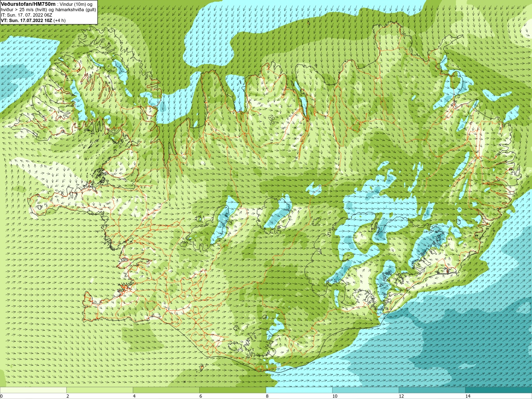The height and width of the screenshot is (399, 532).
Task: Click the scale label '8'
Action: coord(267,396)
